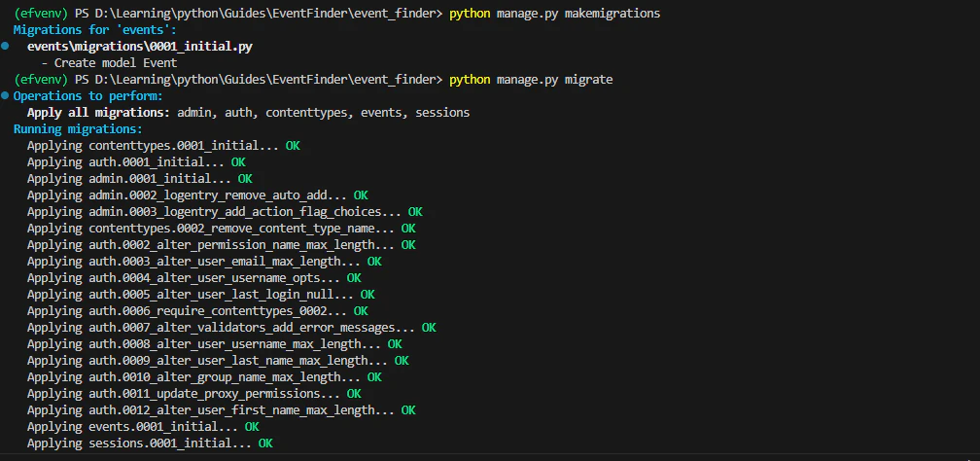Click the 'Apply all migrations:' line

(248, 113)
